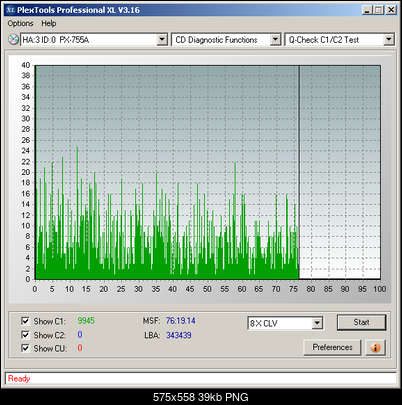The height and width of the screenshot is (405, 402).
Task: Open the CD Diagnostic Functions dropdown
Action: pos(275,40)
